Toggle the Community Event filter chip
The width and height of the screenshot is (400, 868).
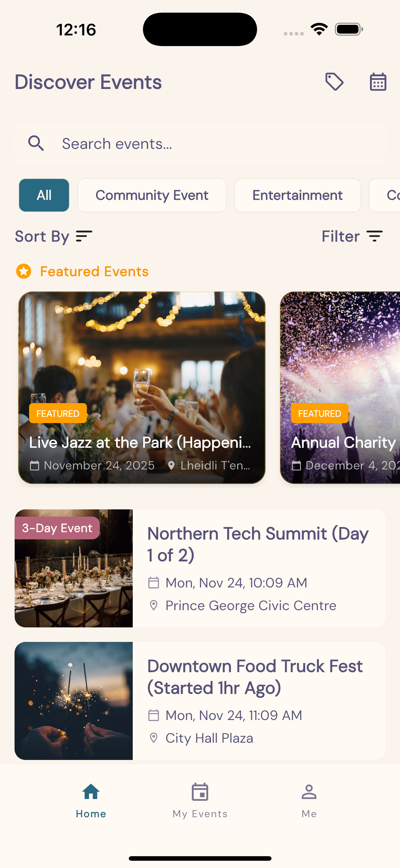152,195
